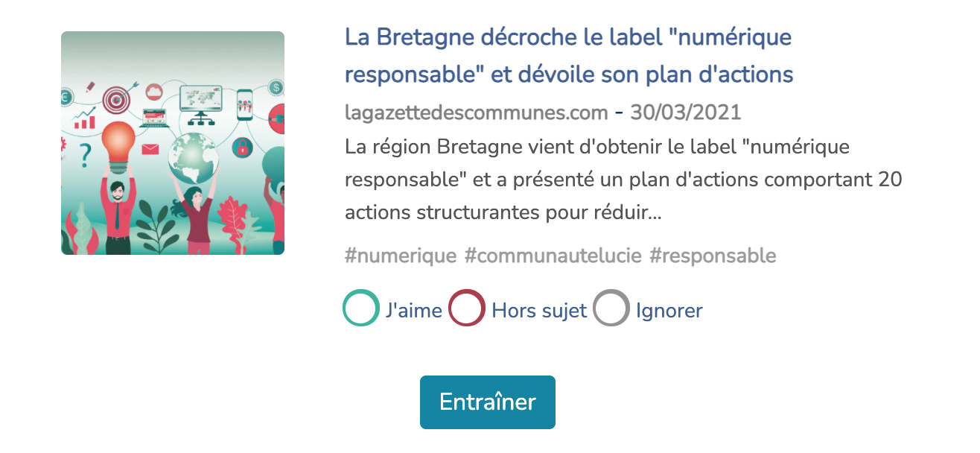Viewport: 980px width, 453px height.
Task: Select the green J'aime radio circle
Action: pos(361,308)
